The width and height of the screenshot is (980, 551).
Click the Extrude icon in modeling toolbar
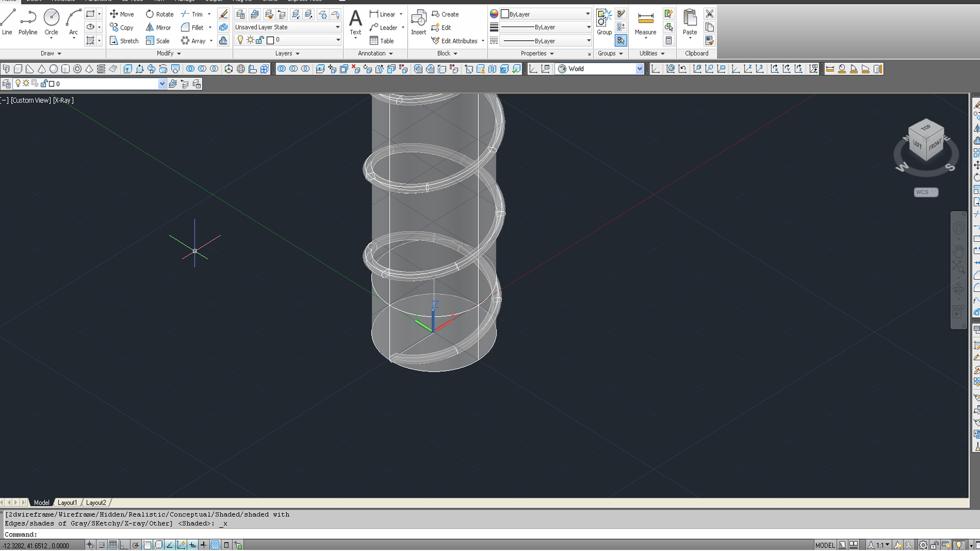pos(128,69)
